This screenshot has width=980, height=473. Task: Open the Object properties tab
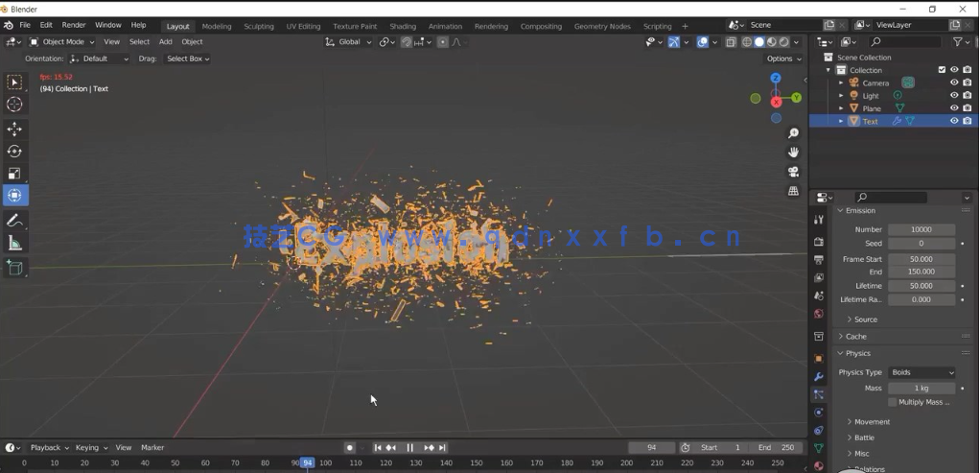click(x=819, y=359)
